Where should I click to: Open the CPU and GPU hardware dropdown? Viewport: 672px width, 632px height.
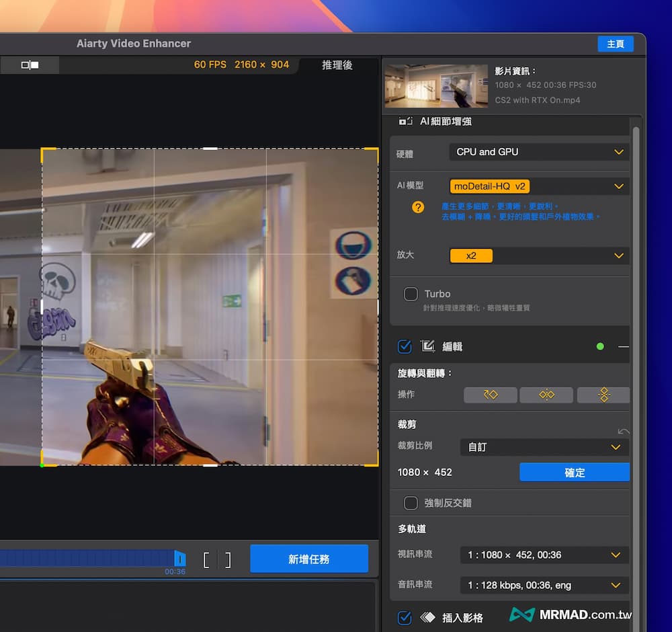point(539,152)
